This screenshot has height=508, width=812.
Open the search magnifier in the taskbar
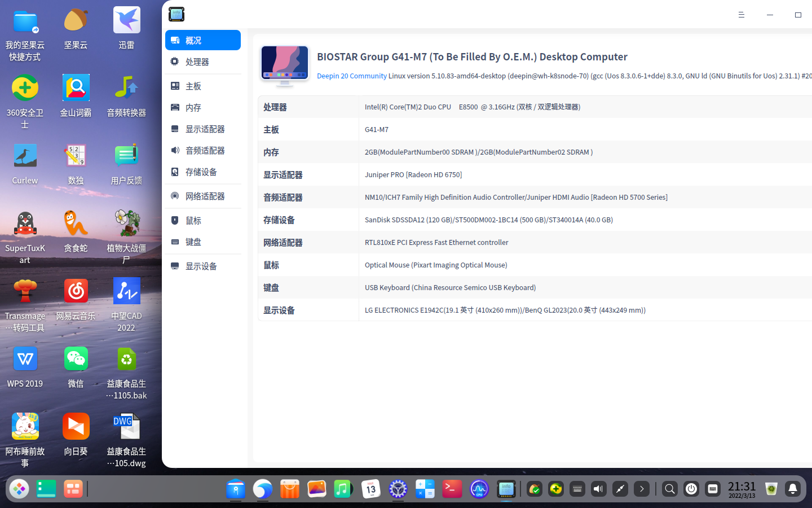coord(669,489)
